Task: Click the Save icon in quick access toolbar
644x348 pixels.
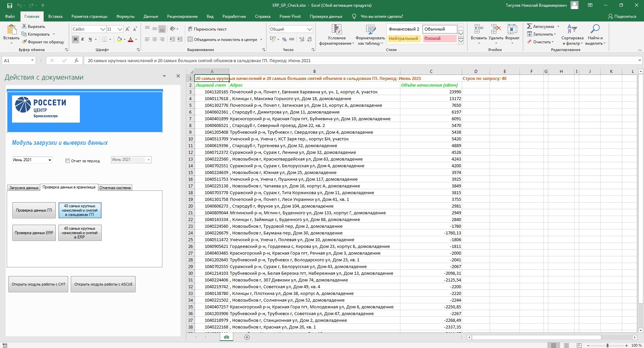Action: click(9, 5)
